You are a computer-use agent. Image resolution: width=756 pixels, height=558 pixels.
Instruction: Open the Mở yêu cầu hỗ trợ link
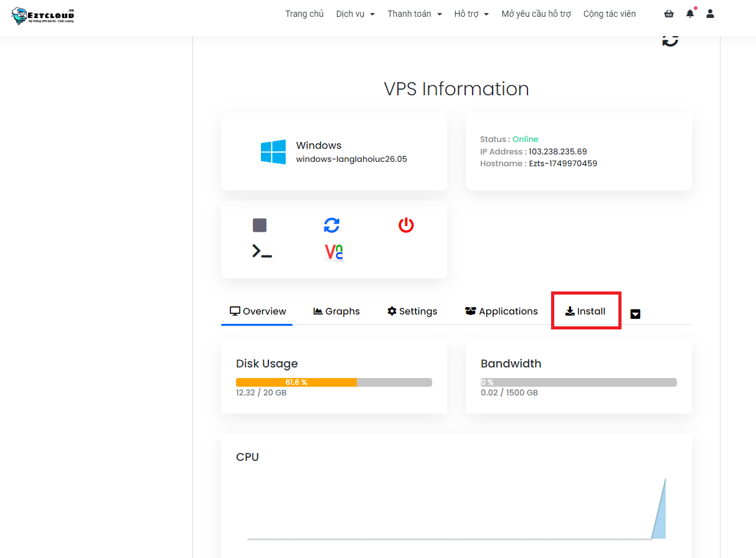[x=536, y=14]
